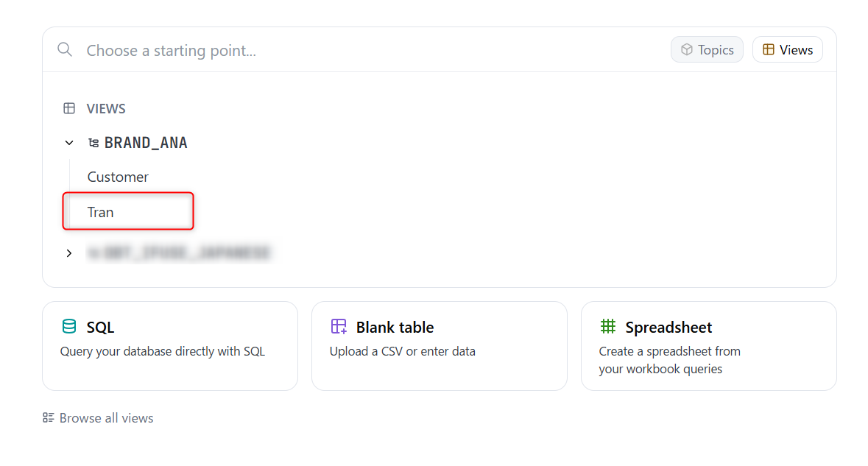Switch to the Topics filter
The height and width of the screenshot is (466, 868).
[x=707, y=49]
